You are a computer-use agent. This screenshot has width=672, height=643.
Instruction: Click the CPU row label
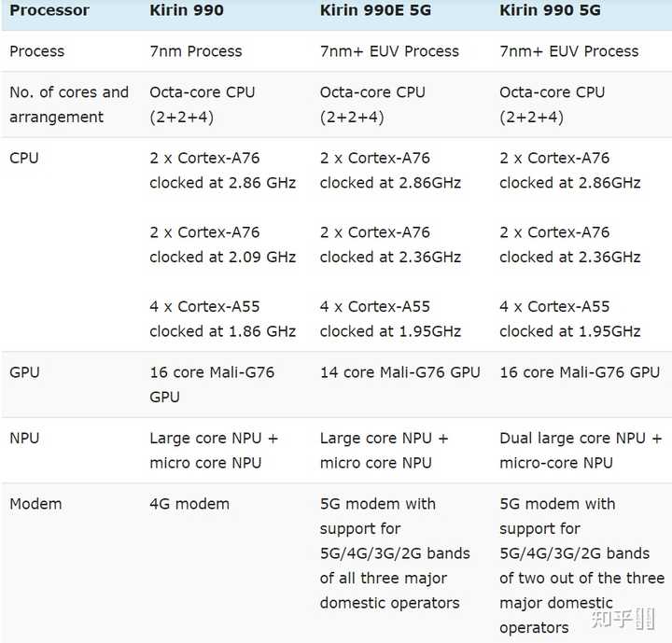tap(24, 158)
